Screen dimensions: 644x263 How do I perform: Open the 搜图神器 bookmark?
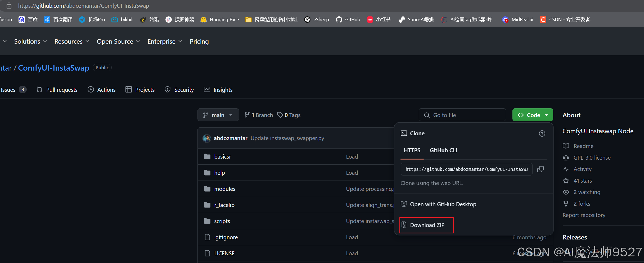click(x=180, y=19)
